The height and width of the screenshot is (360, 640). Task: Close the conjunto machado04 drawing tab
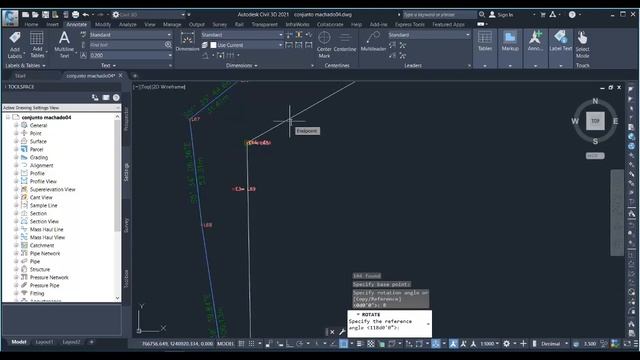click(120, 76)
